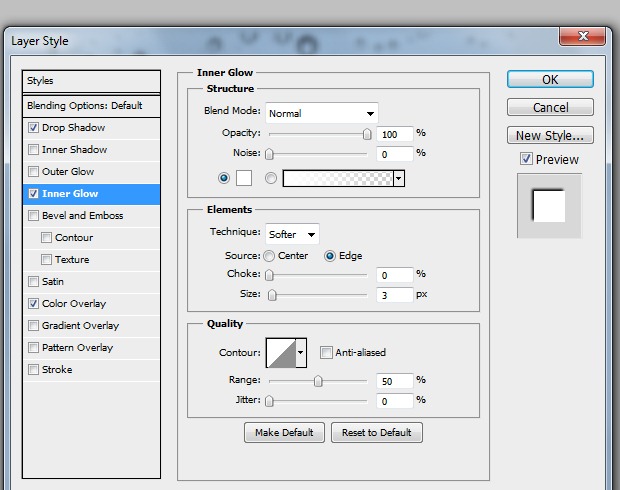
Task: Select the Inner Shadow style entry
Action: pyautogui.click(x=74, y=149)
